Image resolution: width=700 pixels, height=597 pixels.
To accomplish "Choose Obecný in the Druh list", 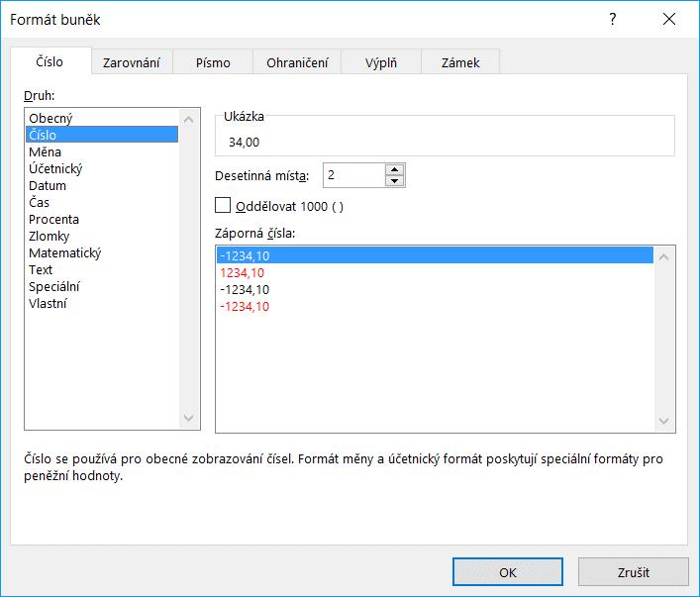I will 102,119.
